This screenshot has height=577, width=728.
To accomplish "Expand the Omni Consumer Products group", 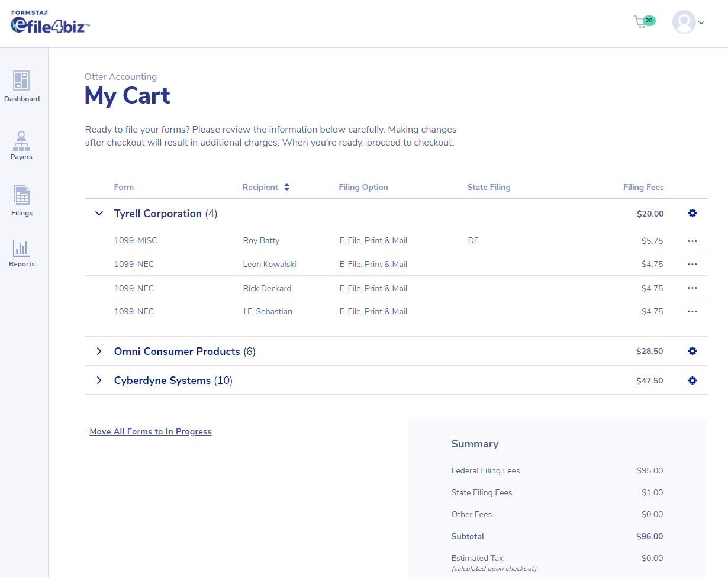I will pos(99,352).
